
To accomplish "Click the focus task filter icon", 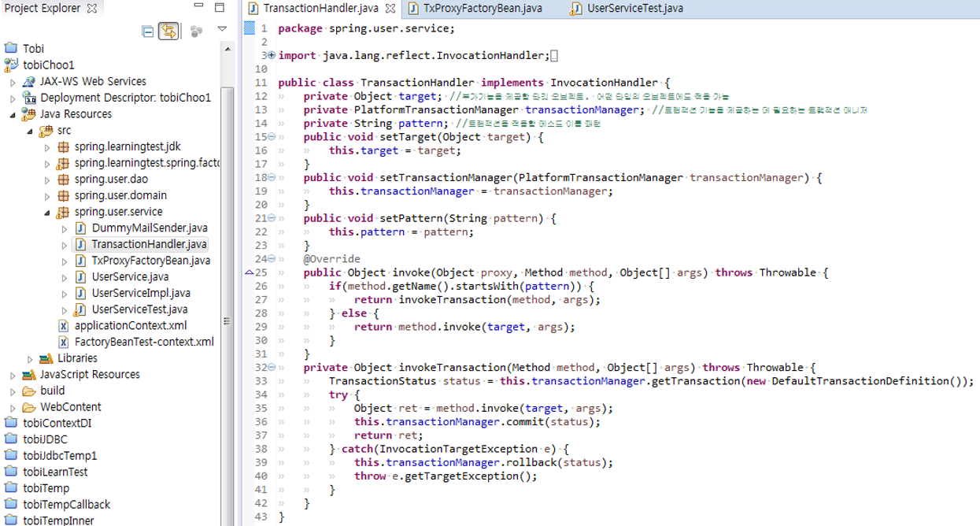I will (x=196, y=31).
